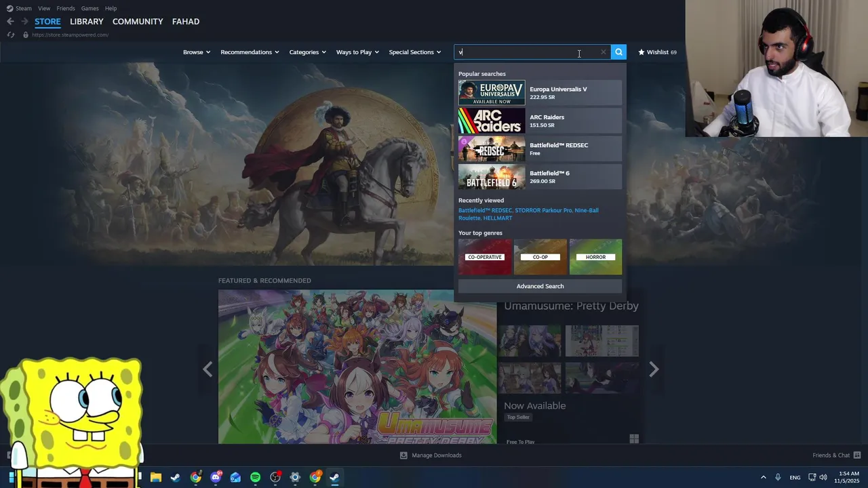868x488 pixels.
Task: Click the Windows platform icon under Umamusume
Action: point(634,439)
